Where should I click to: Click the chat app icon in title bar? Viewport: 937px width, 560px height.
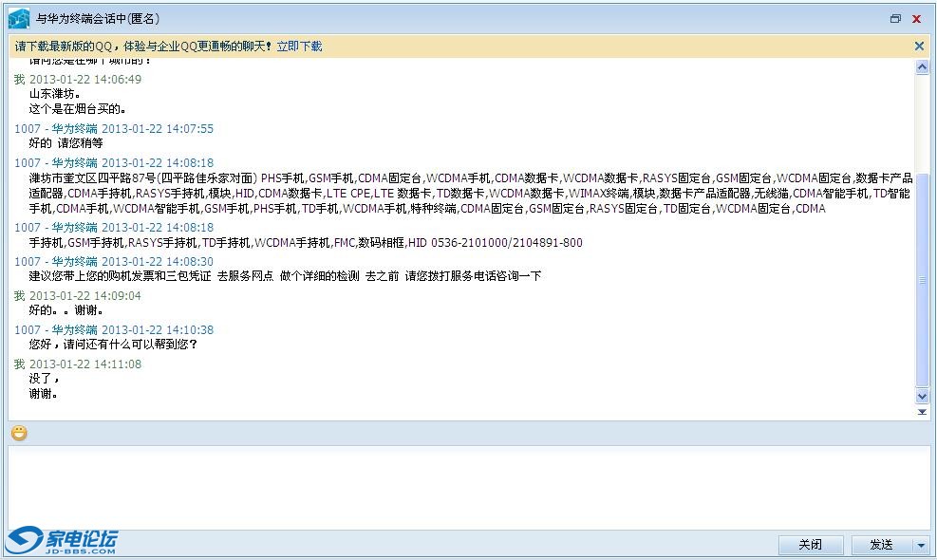click(x=19, y=19)
